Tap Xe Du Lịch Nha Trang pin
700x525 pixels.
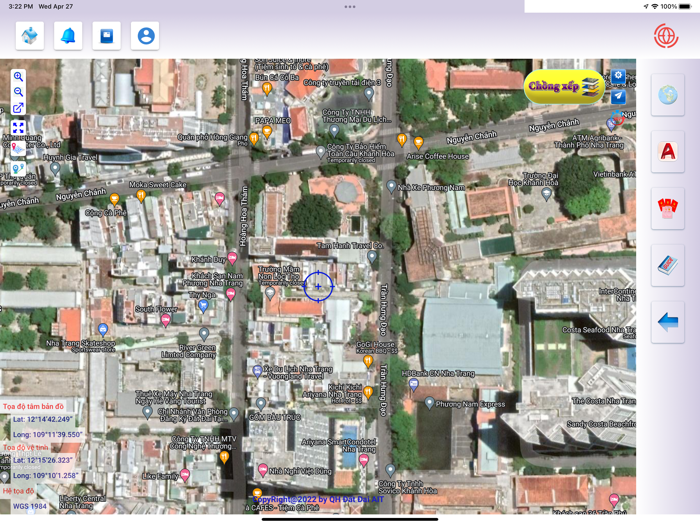[x=257, y=371]
